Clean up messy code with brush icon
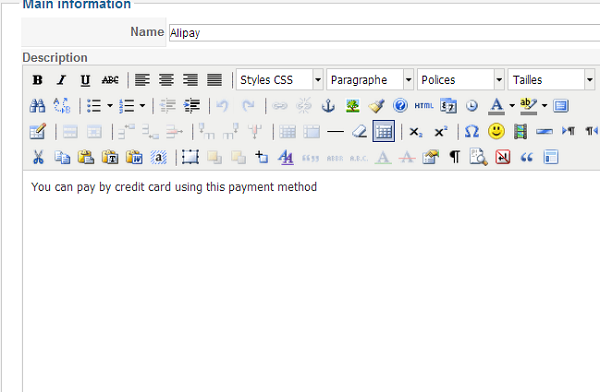 (377, 106)
